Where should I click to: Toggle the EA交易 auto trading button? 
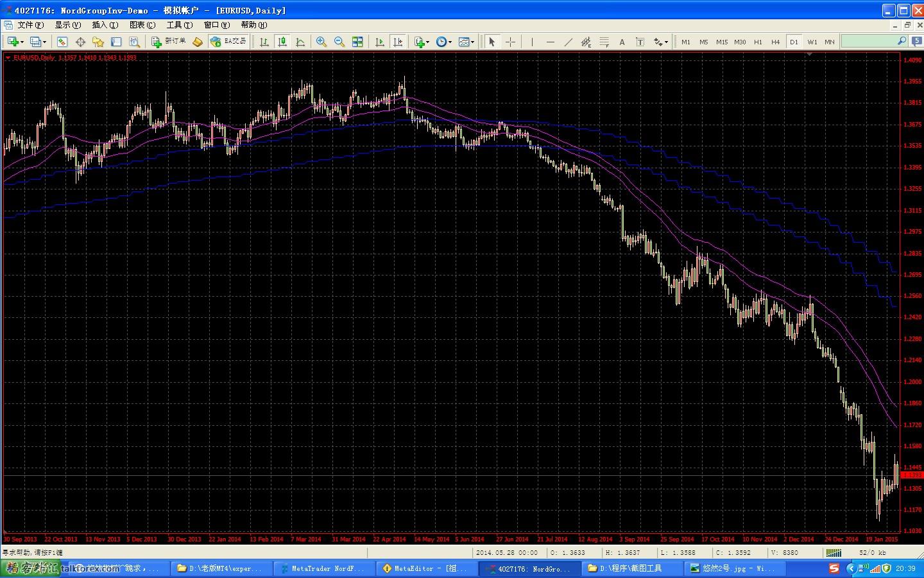coord(228,42)
